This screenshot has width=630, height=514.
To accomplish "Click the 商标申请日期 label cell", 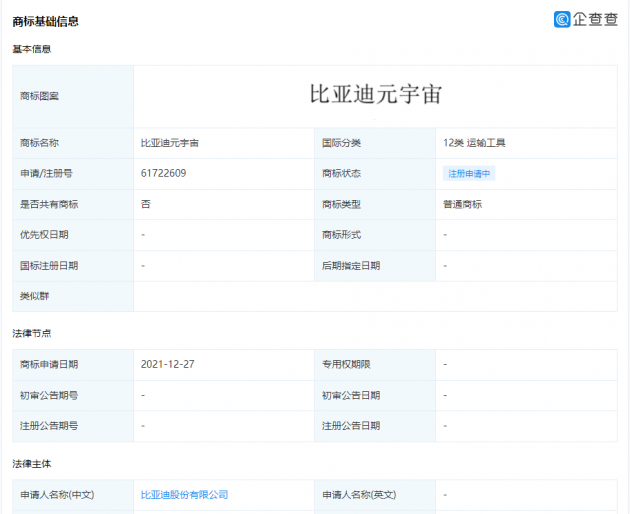I will 73,365.
